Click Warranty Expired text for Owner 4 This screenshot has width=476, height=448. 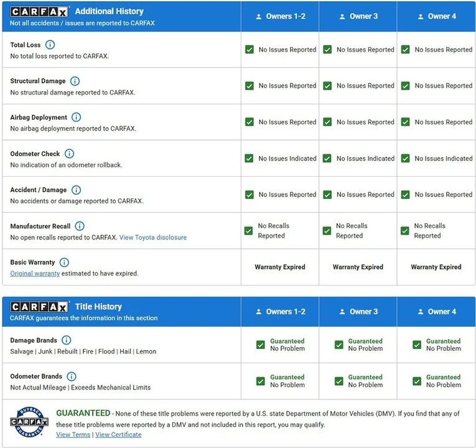(x=436, y=267)
